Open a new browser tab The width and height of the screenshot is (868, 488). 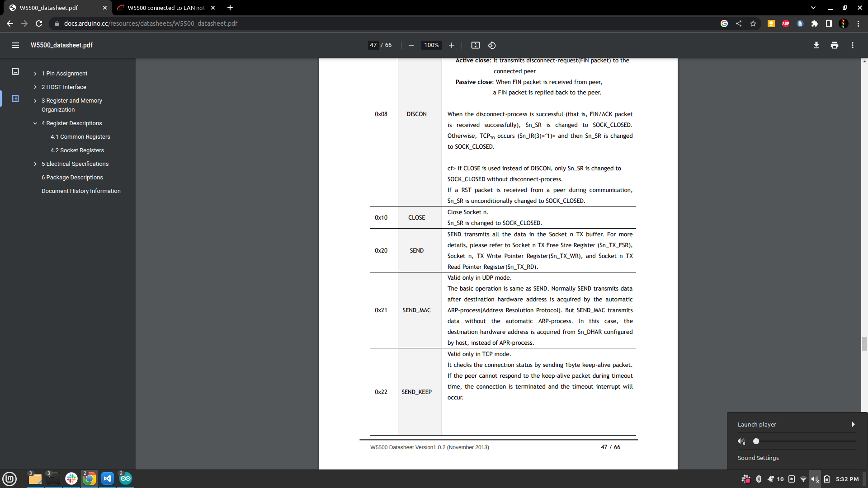[230, 8]
